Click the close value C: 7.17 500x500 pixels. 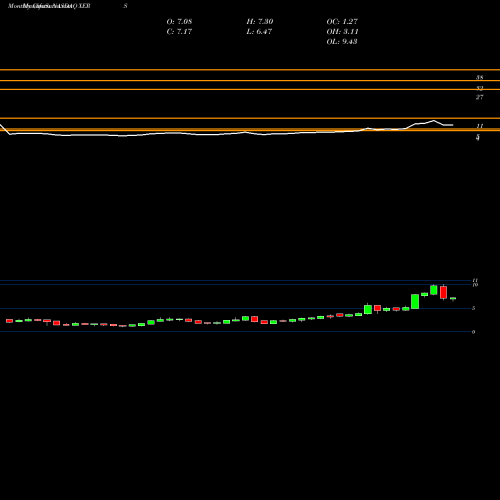pos(179,32)
